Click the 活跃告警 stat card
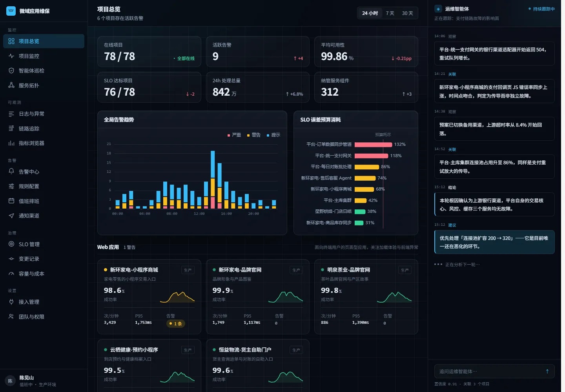This screenshot has height=392, width=565. point(258,52)
